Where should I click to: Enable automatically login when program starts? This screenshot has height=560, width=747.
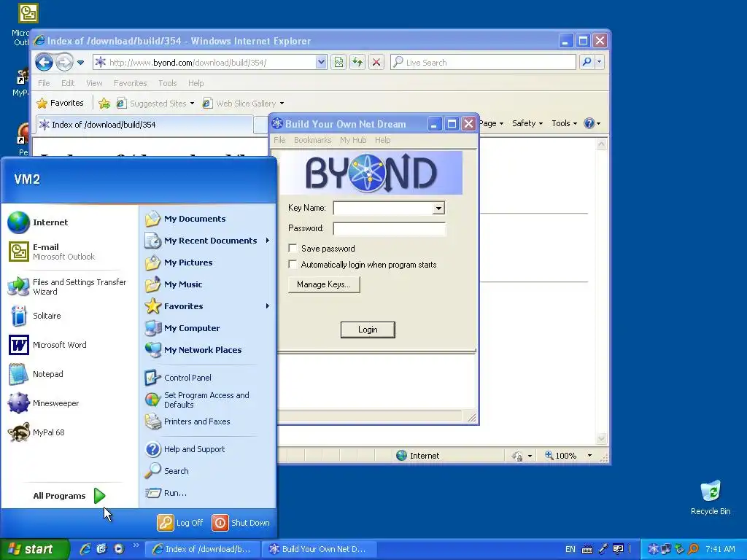[293, 264]
